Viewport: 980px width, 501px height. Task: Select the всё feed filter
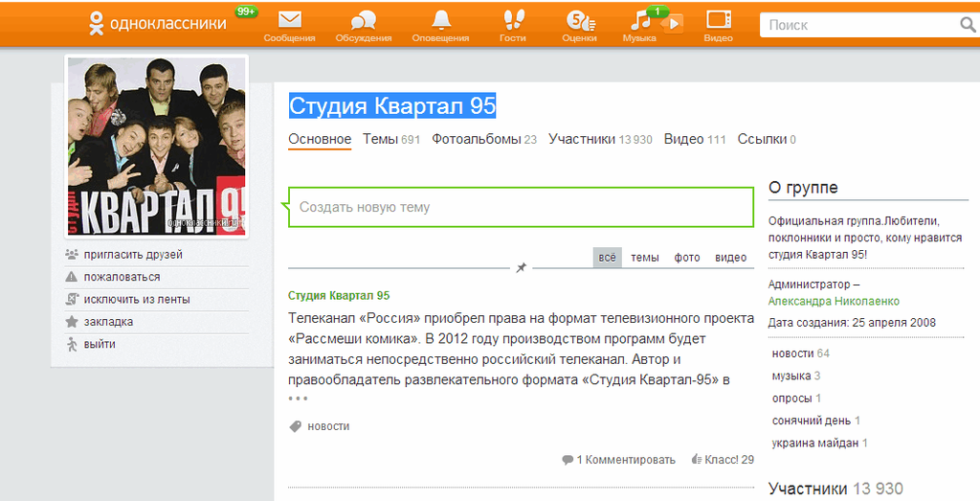pos(607,258)
